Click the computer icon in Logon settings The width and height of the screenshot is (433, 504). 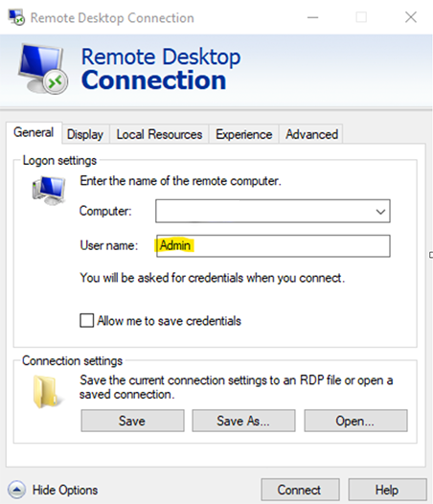click(x=49, y=191)
